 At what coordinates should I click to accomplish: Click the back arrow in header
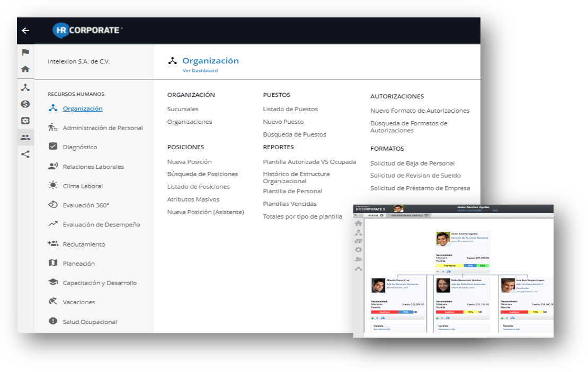pyautogui.click(x=25, y=31)
